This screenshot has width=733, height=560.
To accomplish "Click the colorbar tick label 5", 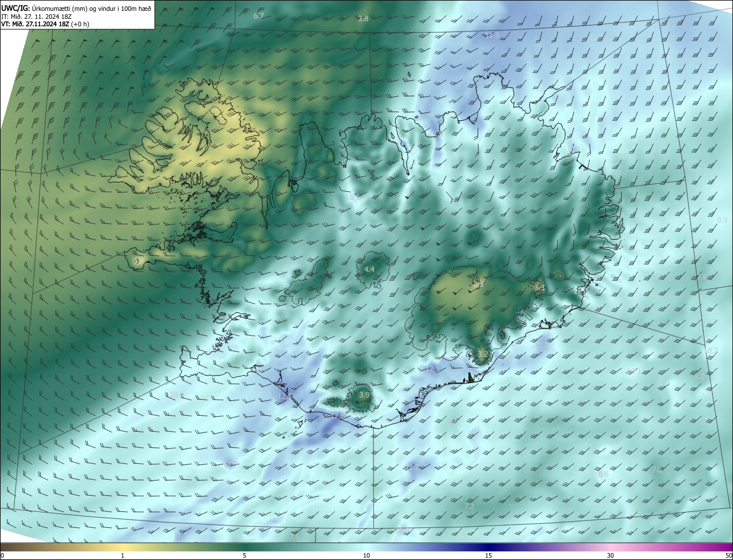I will 245,555.
